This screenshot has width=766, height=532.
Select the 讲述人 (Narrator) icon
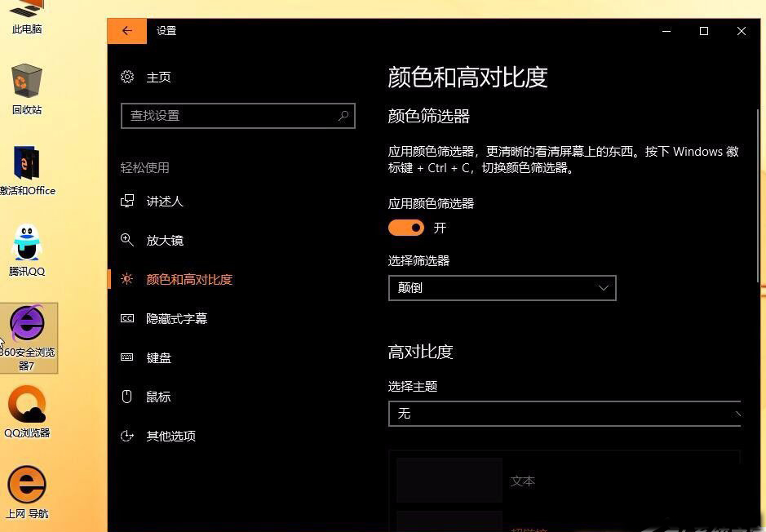click(128, 202)
